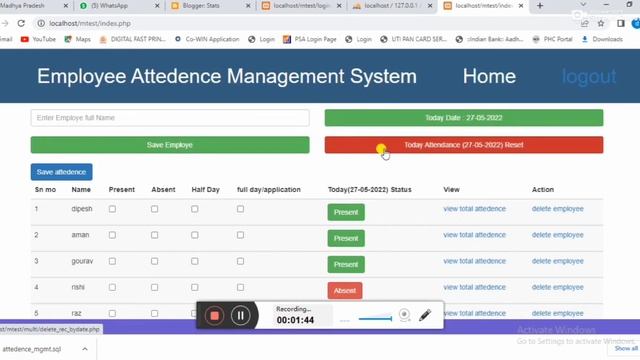Open Maps bookmark
This screenshot has height=360, width=640.
click(x=78, y=39)
